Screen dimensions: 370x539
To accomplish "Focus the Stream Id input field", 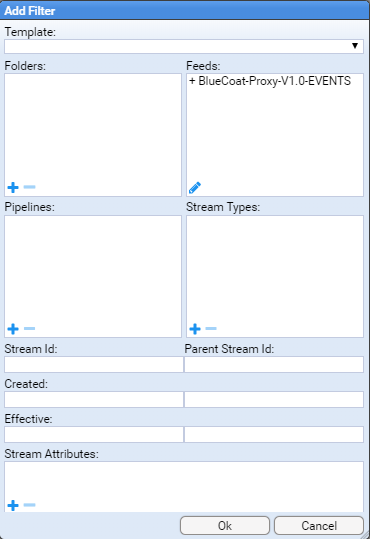I will [94, 364].
